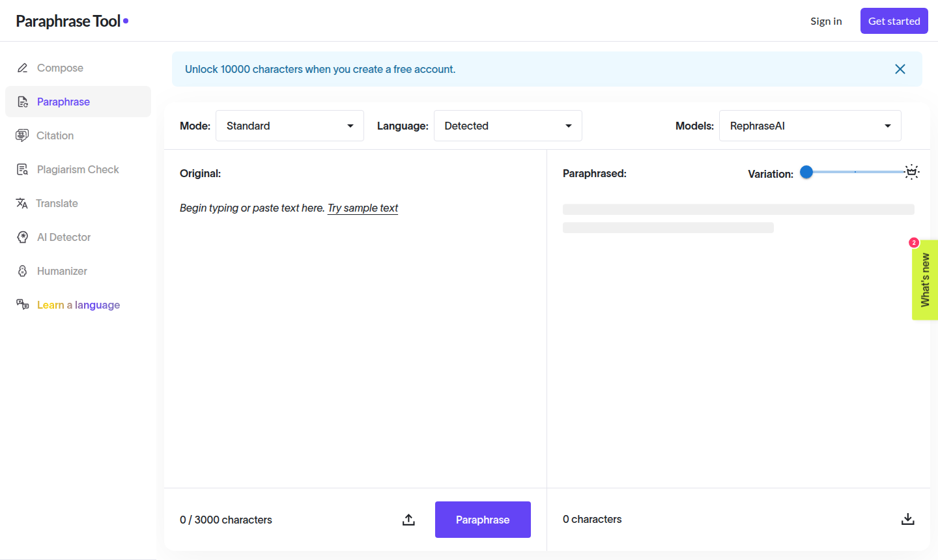938x560 pixels.
Task: Expand the Language dropdown showing Detected
Action: pyautogui.click(x=507, y=126)
